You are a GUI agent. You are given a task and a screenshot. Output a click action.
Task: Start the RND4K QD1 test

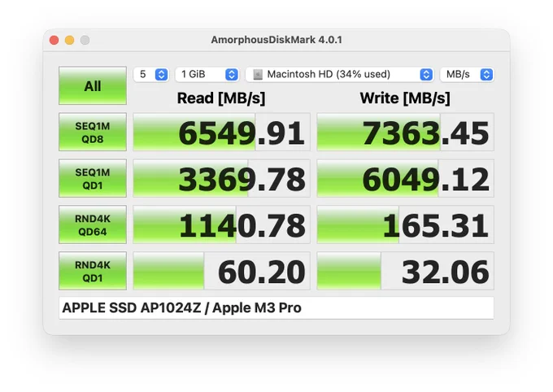(x=93, y=271)
